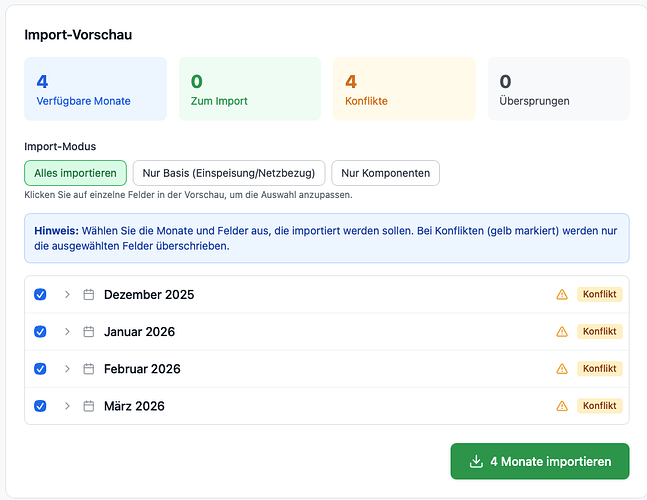Click calendar icon beside Dezember 2025
Viewport: 647px width, 500px height.
tap(89, 295)
